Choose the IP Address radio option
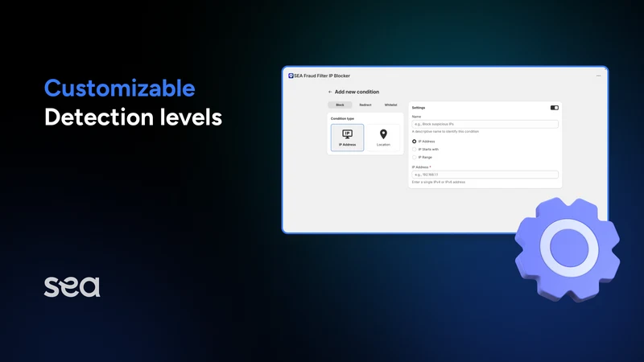 tap(414, 142)
